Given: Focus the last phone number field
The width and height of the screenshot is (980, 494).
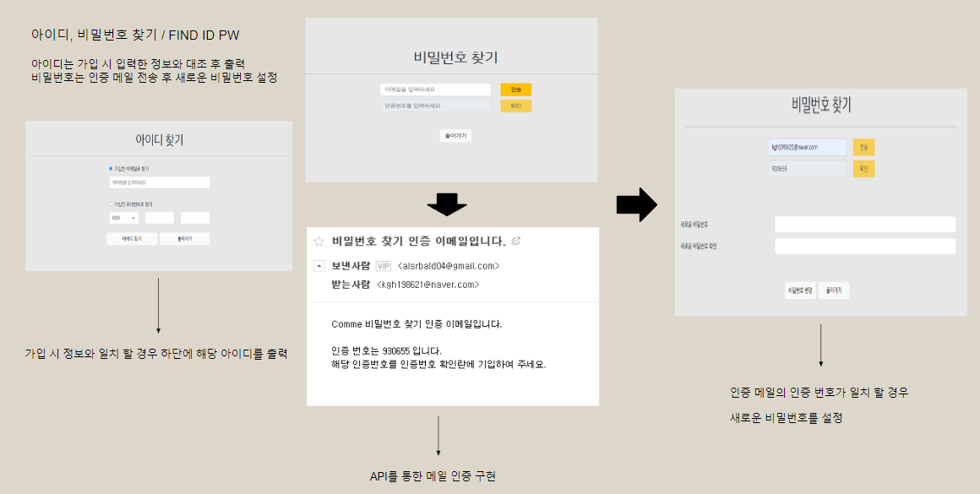Looking at the screenshot, I should point(195,218).
